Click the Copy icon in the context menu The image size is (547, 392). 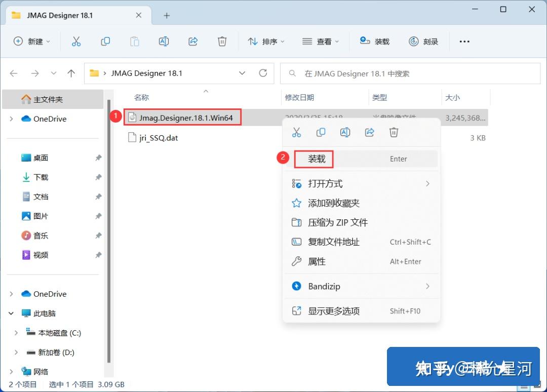pyautogui.click(x=321, y=132)
